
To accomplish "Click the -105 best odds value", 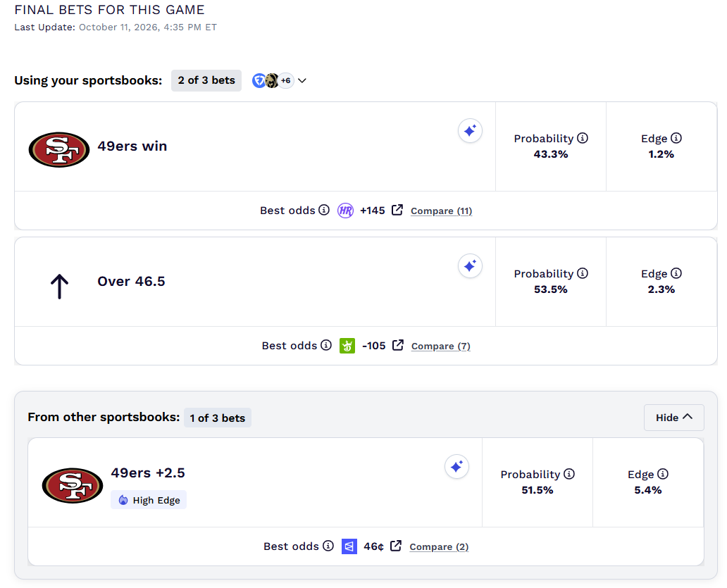I will [373, 346].
